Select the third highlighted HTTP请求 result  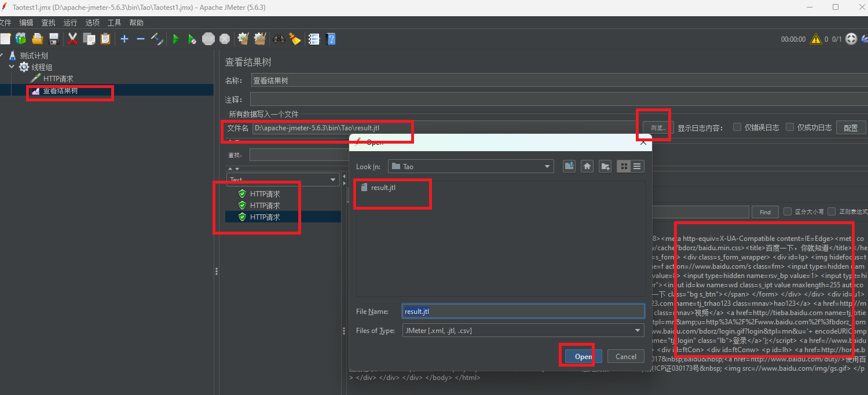(x=265, y=217)
